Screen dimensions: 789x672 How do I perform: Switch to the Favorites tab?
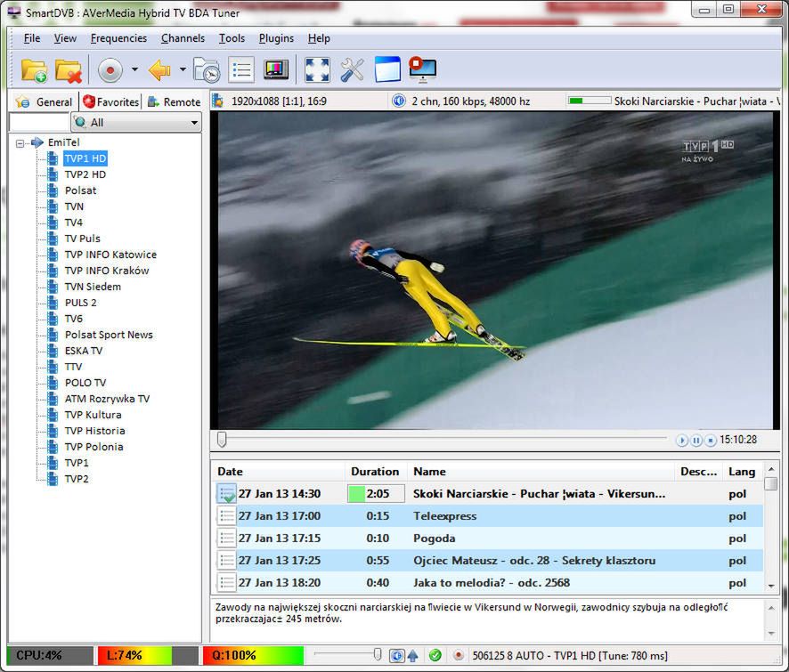click(x=110, y=101)
